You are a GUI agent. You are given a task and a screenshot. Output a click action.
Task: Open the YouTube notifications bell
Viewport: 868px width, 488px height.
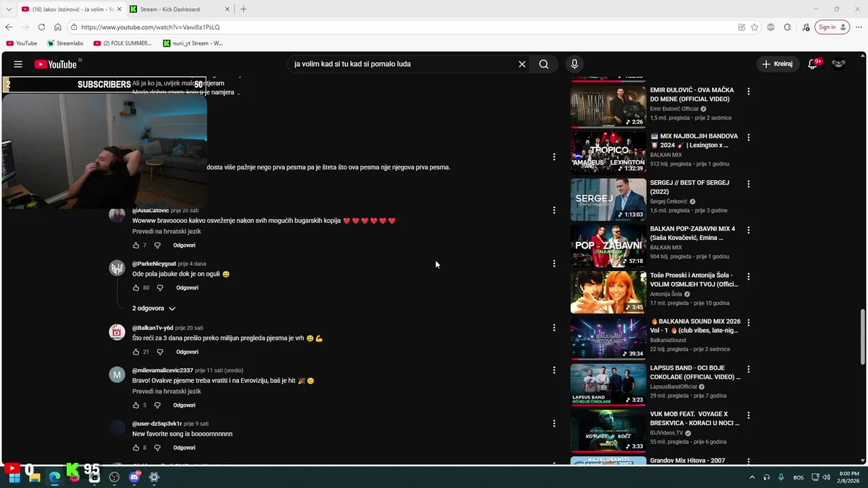pyautogui.click(x=812, y=64)
